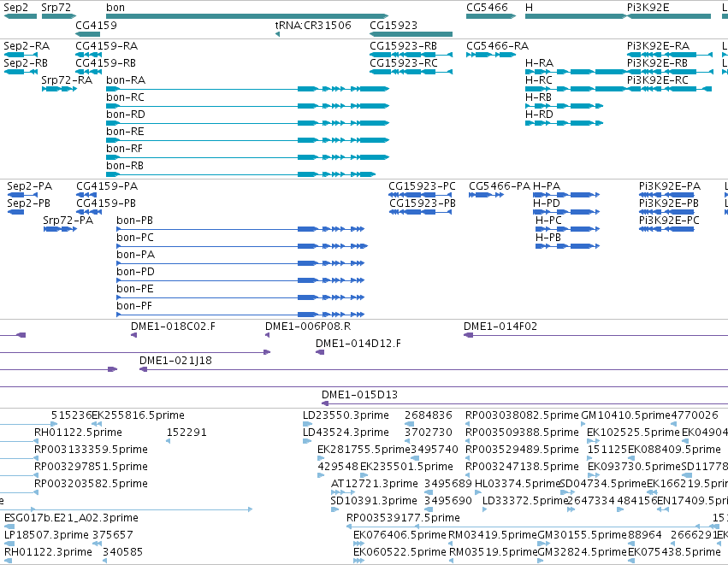Viewport: 728px width, 565px height.
Task: Click the CG5466-PA protein label
Action: coord(500,186)
